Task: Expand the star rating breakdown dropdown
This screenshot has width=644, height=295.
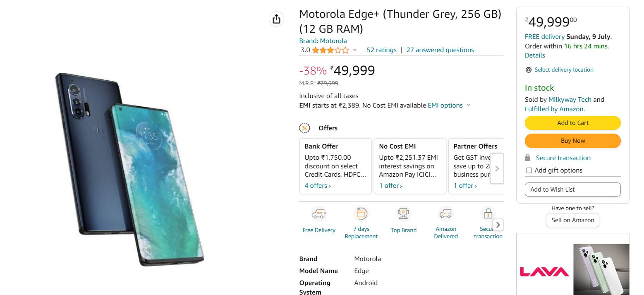Action: (x=354, y=50)
